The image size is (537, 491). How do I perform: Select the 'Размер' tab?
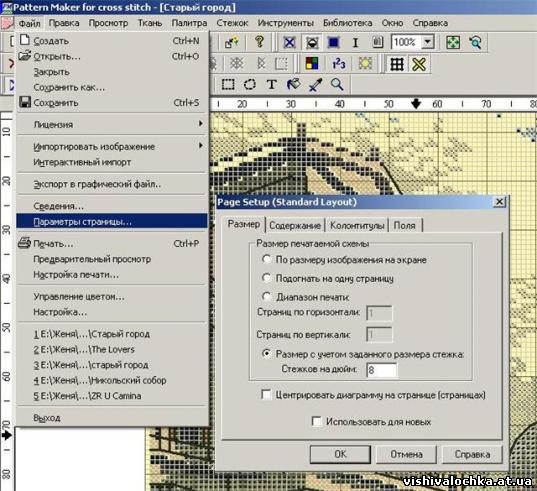click(x=243, y=225)
